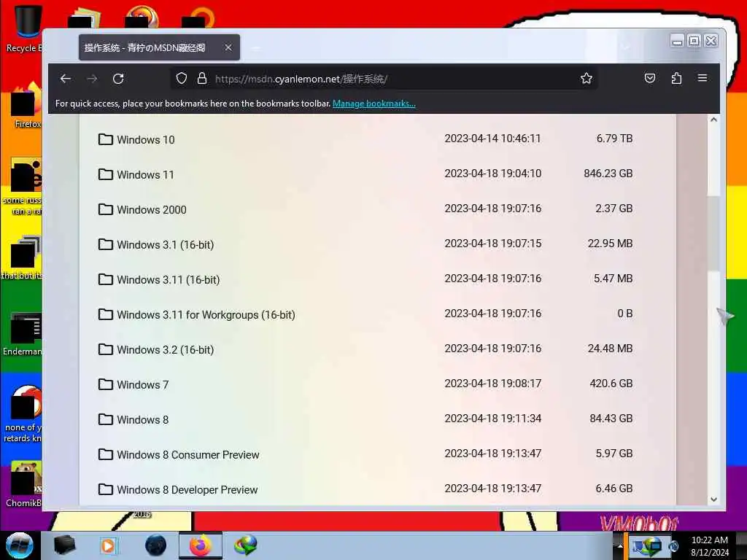Screen dimensions: 747x560
Task: Click the taskbar clock showing 10:22 AM
Action: point(709,546)
